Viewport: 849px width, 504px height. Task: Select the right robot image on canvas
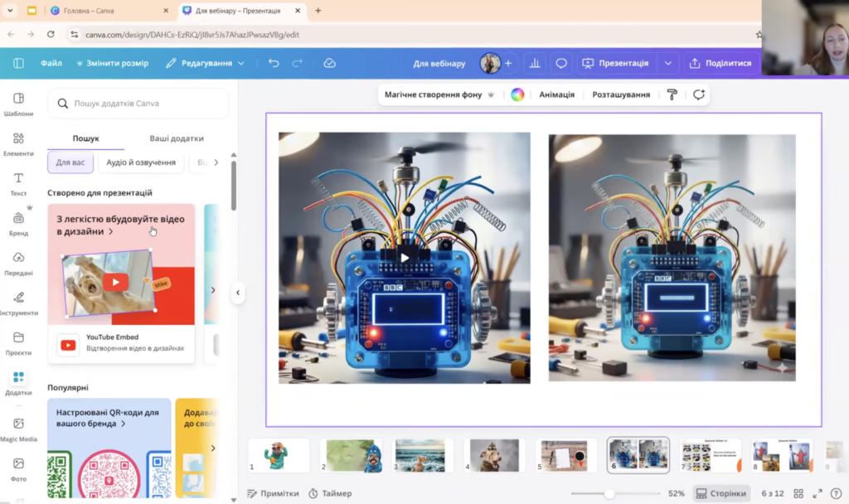[672, 258]
